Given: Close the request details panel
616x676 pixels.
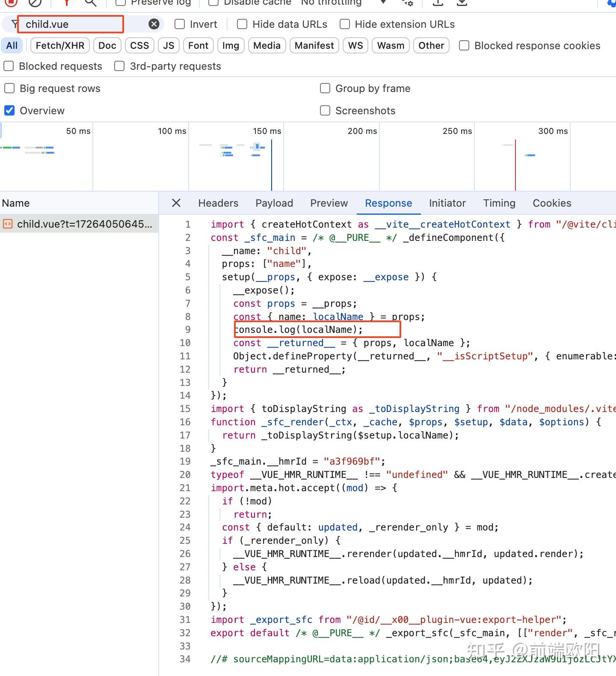Looking at the screenshot, I should click(x=176, y=203).
